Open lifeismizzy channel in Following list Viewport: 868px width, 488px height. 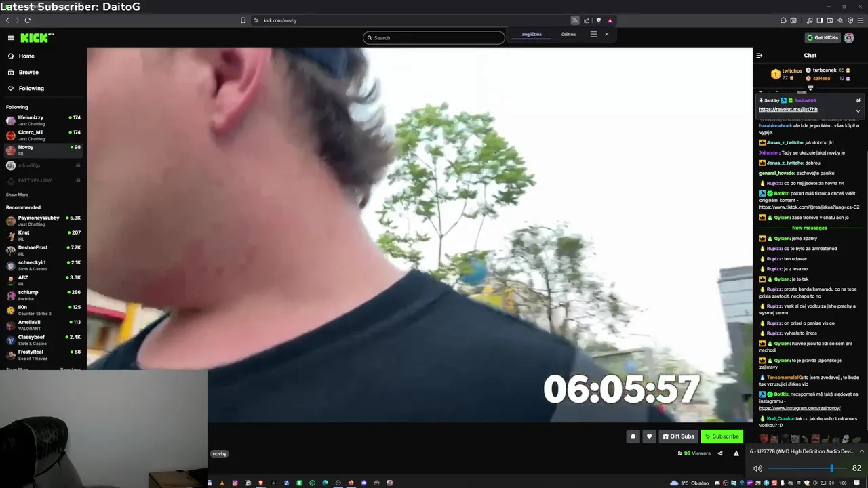(x=43, y=121)
